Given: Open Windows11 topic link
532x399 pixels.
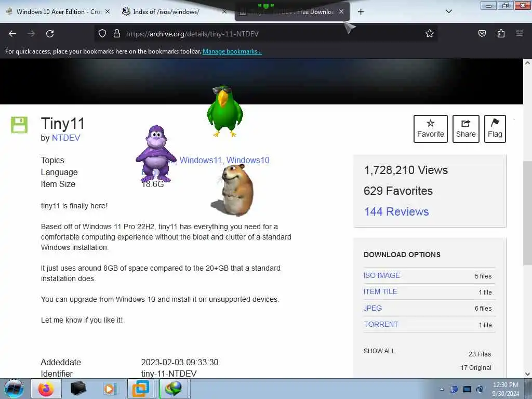Looking at the screenshot, I should (201, 160).
